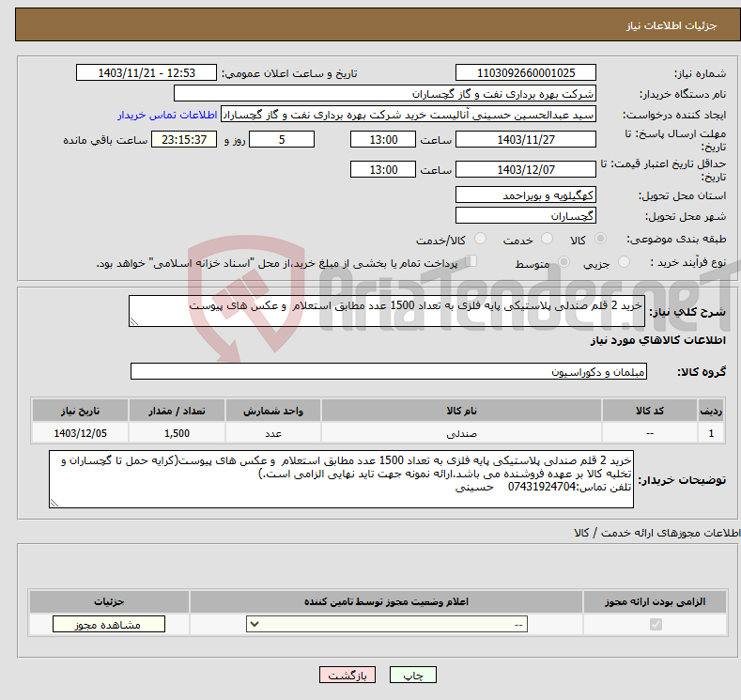The width and height of the screenshot is (741, 700).
Task: Click the remaining days field showing 5
Action: click(x=282, y=139)
